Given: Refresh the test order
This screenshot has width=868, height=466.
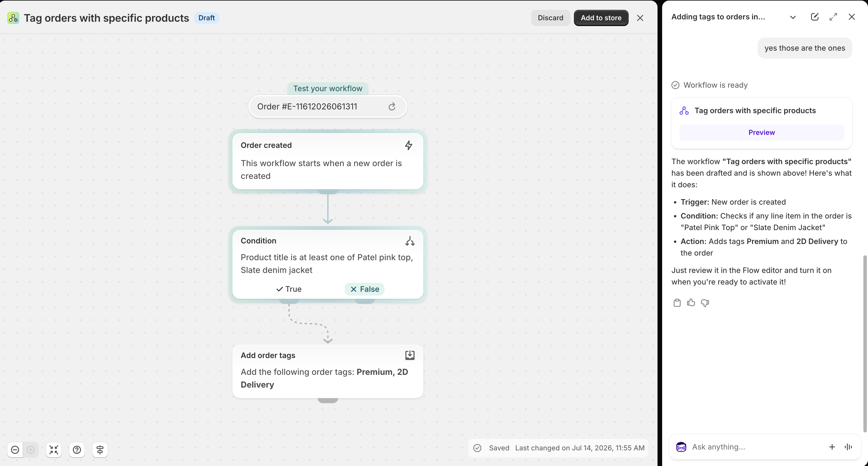Looking at the screenshot, I should (x=391, y=107).
